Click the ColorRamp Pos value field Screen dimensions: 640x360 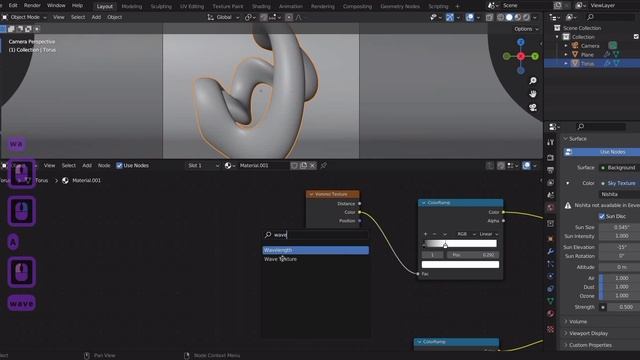[x=473, y=255]
